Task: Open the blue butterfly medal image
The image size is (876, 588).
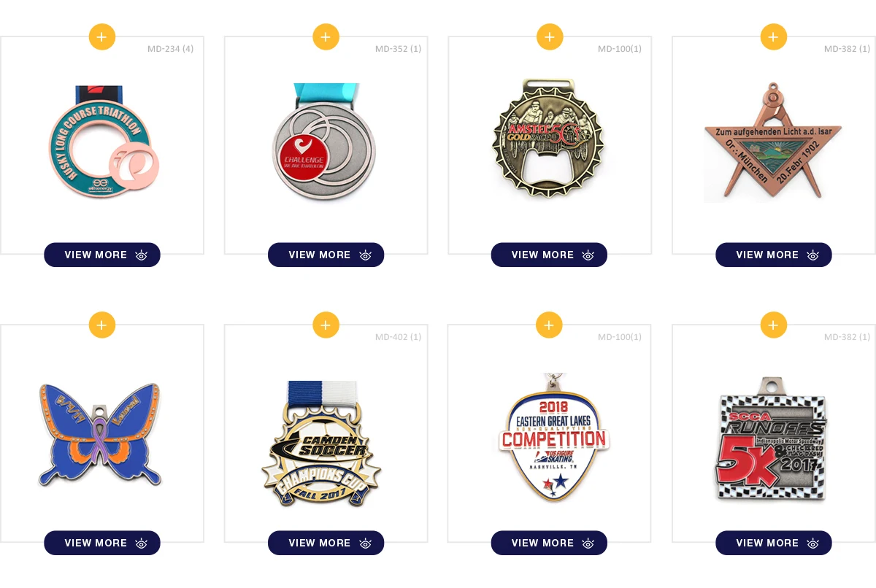Action: (x=101, y=434)
